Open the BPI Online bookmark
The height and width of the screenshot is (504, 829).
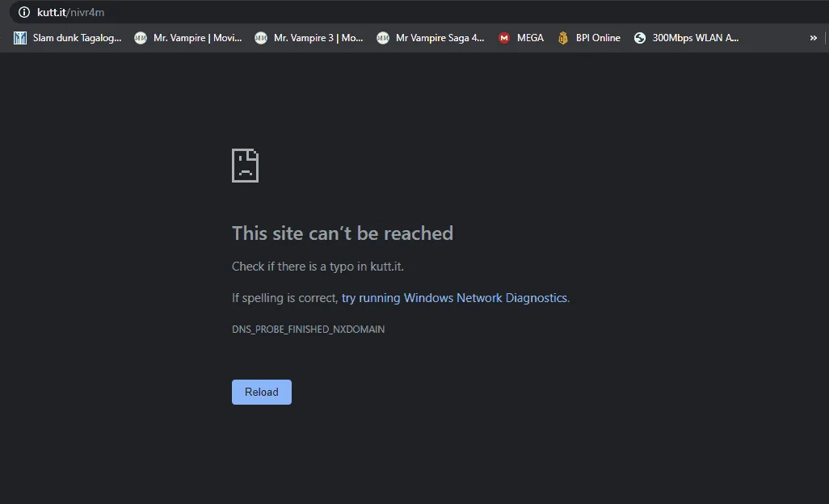point(590,38)
